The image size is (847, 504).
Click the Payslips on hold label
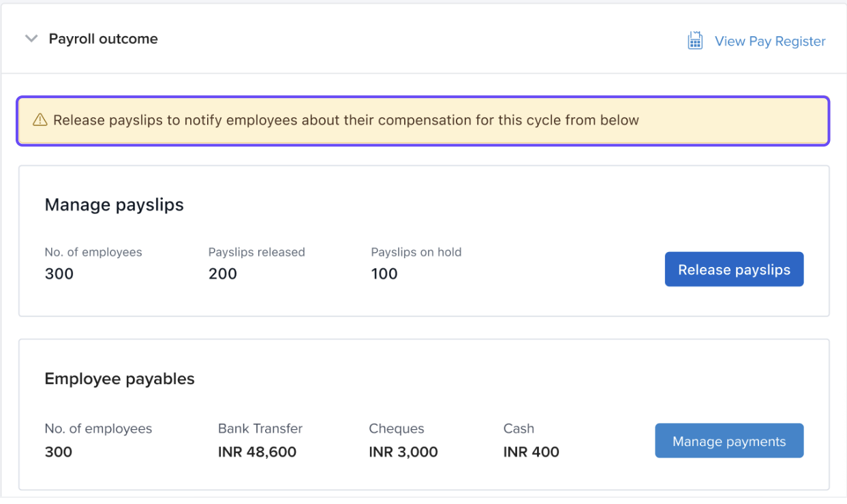[416, 252]
